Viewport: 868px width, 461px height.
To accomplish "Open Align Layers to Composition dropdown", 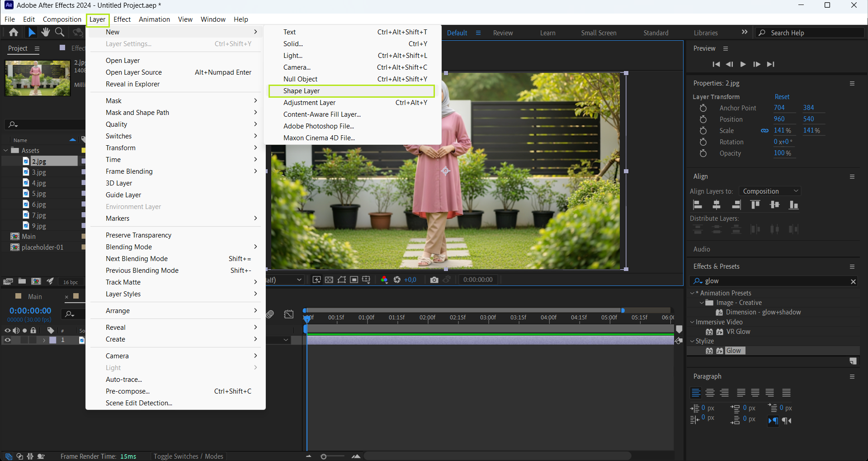I will [x=770, y=191].
